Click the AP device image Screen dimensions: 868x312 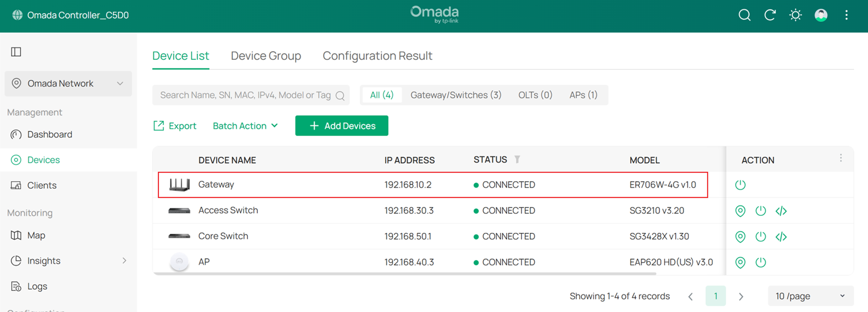pos(179,262)
